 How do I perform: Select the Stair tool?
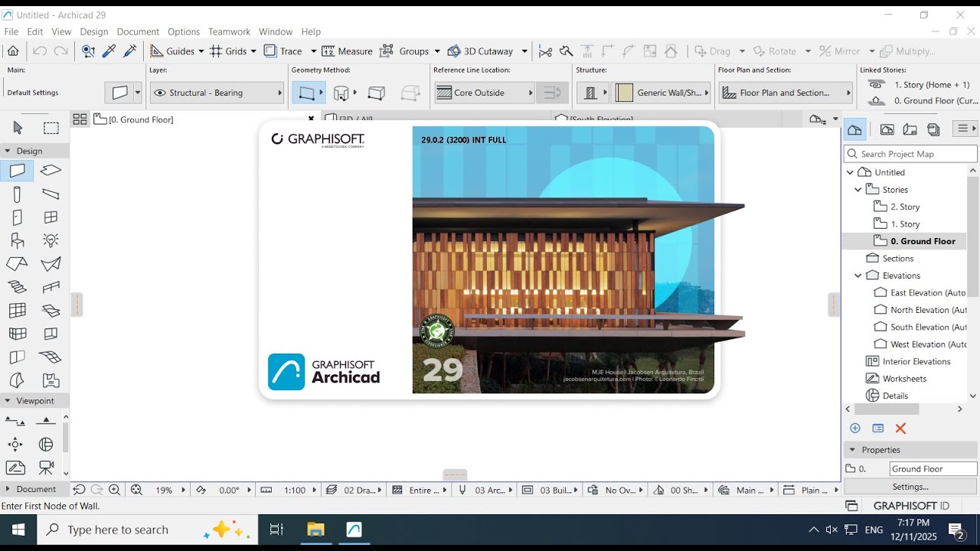tap(18, 287)
